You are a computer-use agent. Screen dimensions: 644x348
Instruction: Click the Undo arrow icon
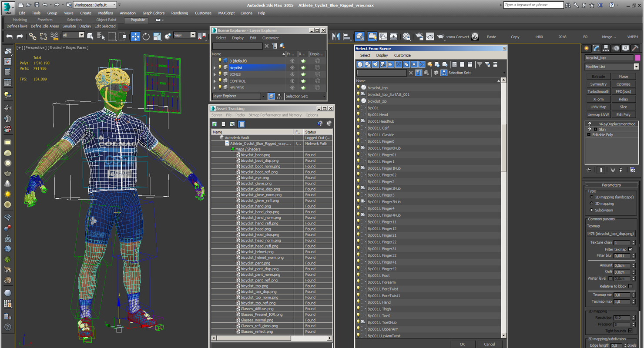(9, 37)
